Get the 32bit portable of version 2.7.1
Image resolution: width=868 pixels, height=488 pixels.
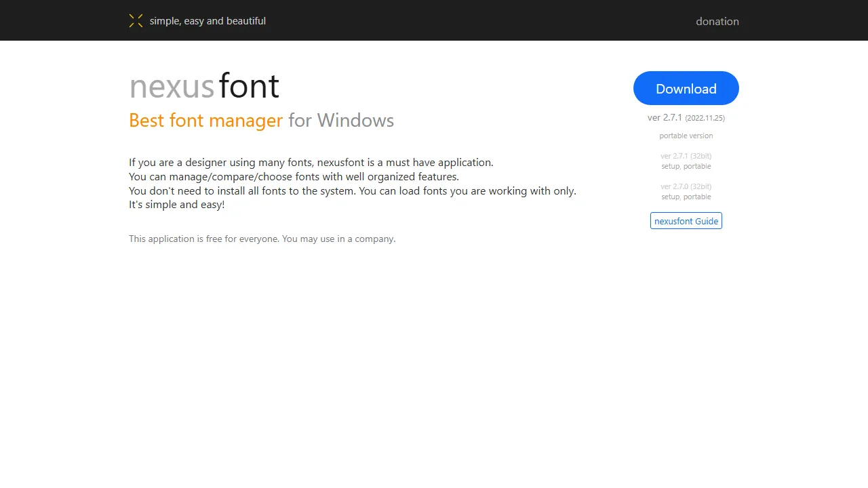[x=697, y=166]
